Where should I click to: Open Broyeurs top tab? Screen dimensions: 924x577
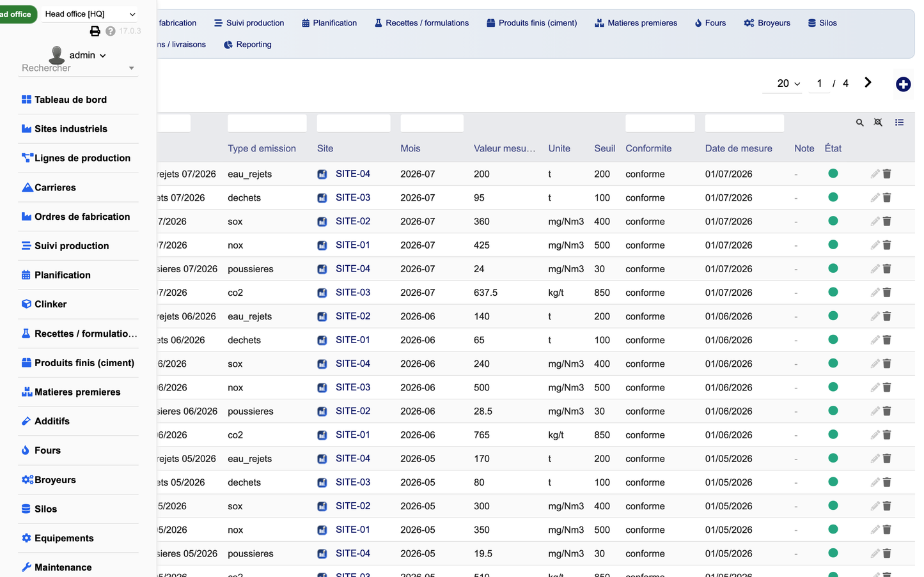[x=767, y=23]
